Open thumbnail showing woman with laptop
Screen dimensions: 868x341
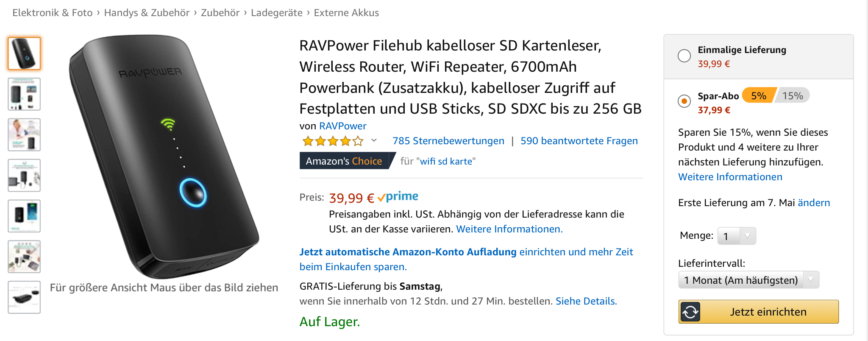pyautogui.click(x=24, y=135)
